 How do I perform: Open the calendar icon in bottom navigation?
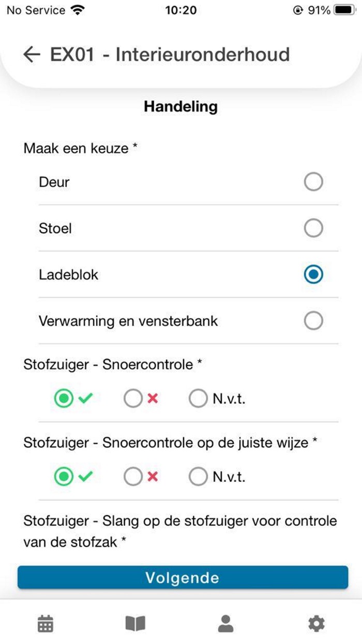(45, 624)
